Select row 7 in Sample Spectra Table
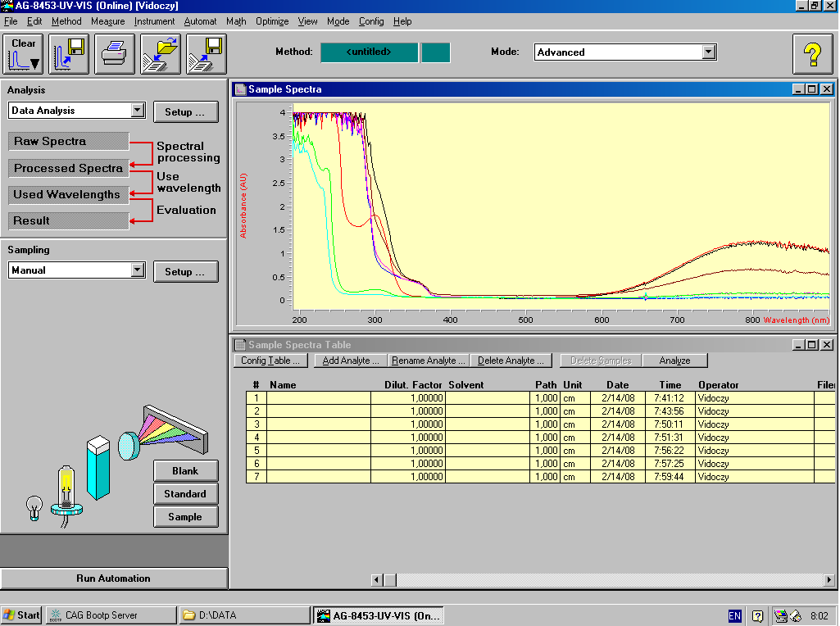Image resolution: width=840 pixels, height=626 pixels. point(540,477)
